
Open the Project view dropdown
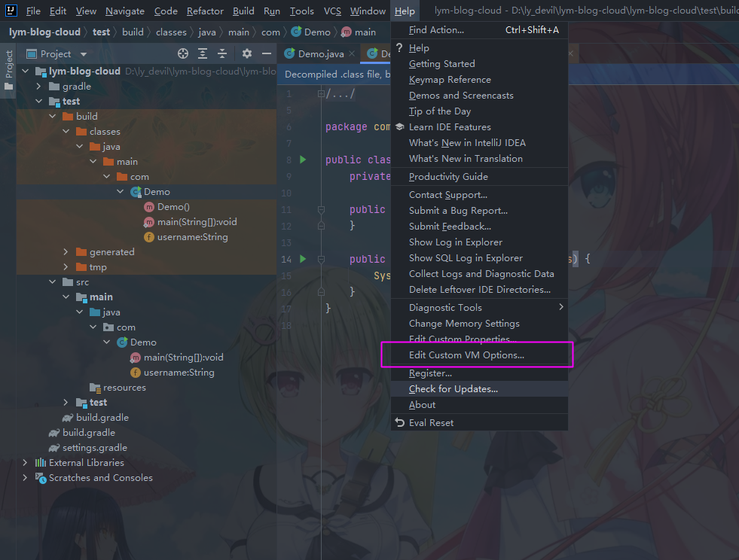(84, 54)
